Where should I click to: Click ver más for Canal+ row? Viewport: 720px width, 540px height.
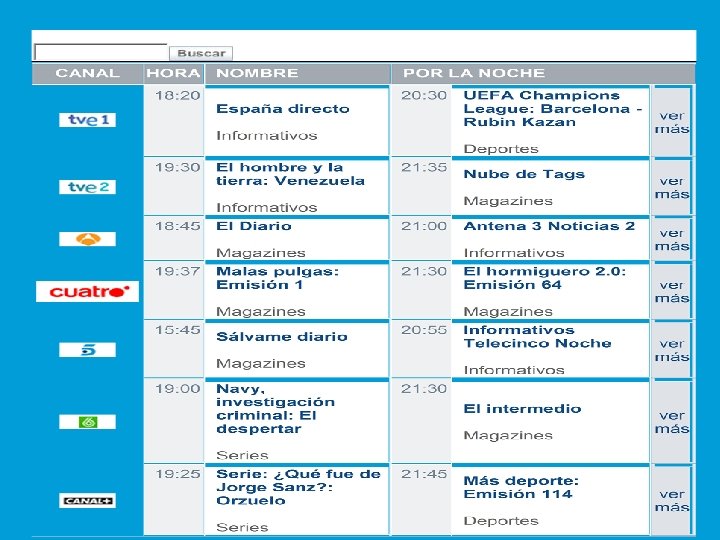click(672, 501)
